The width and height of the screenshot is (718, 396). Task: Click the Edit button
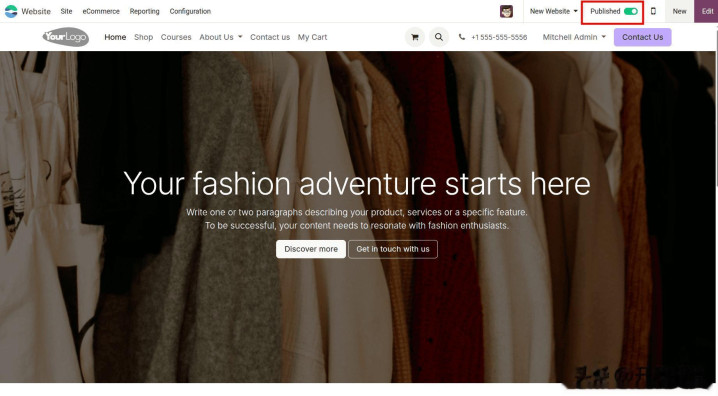tap(707, 11)
